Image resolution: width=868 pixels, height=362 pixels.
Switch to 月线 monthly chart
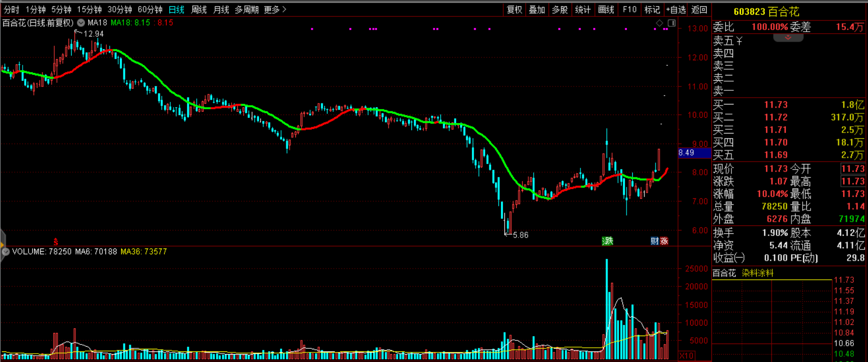[x=221, y=9]
